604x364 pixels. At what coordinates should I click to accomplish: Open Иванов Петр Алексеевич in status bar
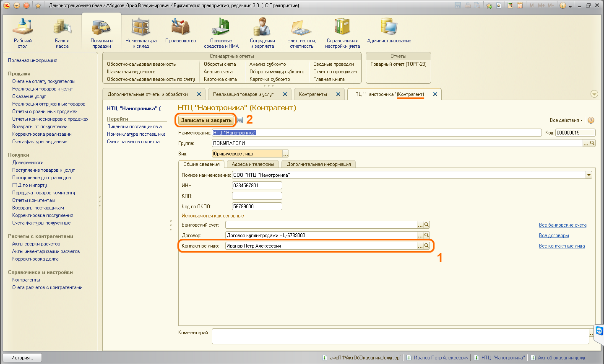[x=437, y=358]
